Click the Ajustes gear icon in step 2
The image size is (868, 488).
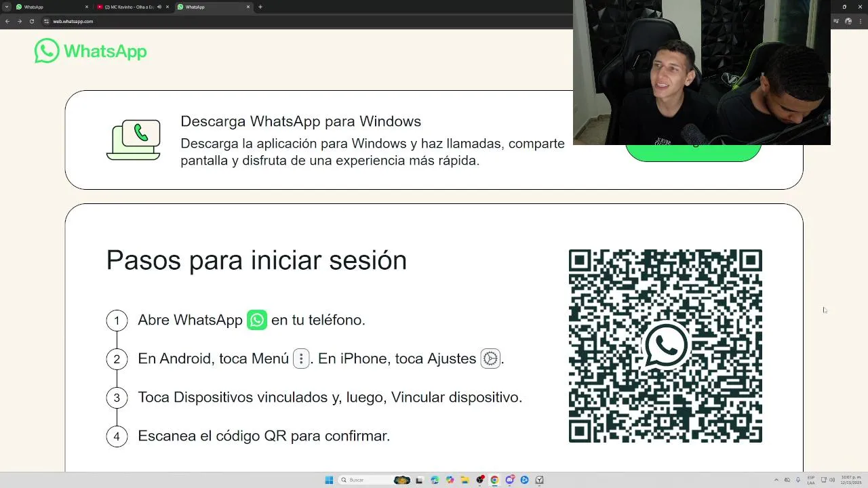(490, 359)
